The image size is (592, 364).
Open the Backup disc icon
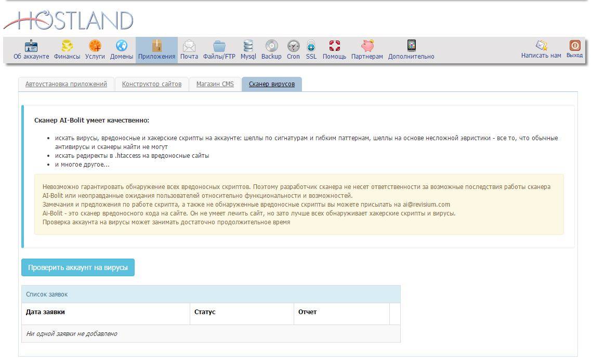point(271,46)
